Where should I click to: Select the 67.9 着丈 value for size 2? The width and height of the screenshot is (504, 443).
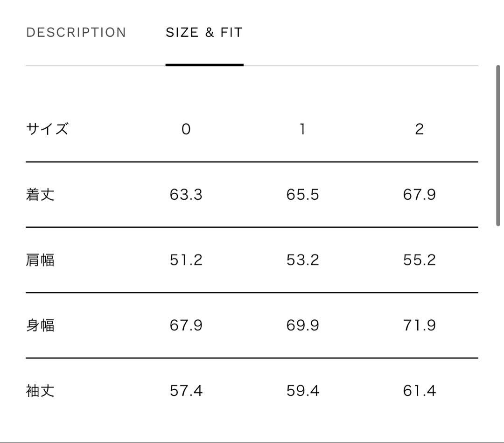[x=419, y=195]
